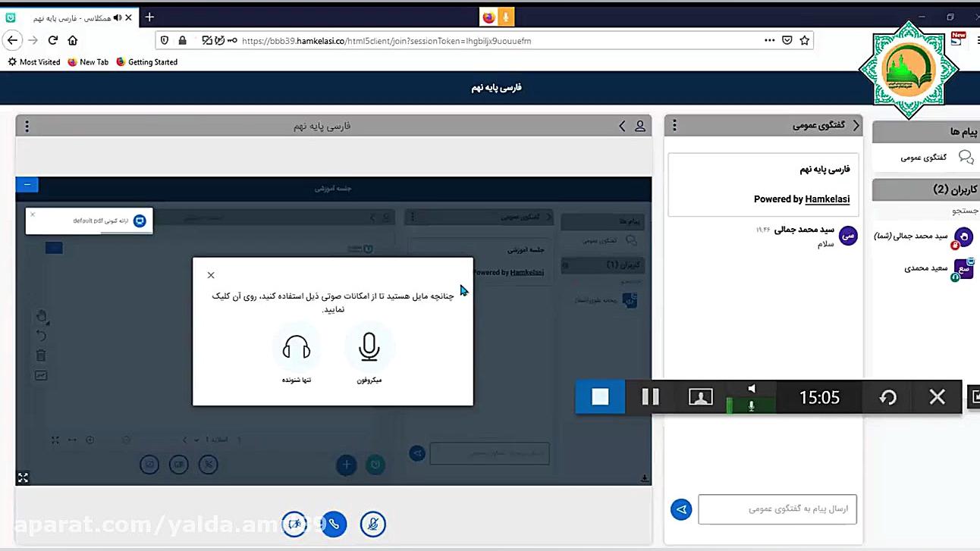Select the microphone option in the audio dialog
The image size is (980, 551).
369,347
